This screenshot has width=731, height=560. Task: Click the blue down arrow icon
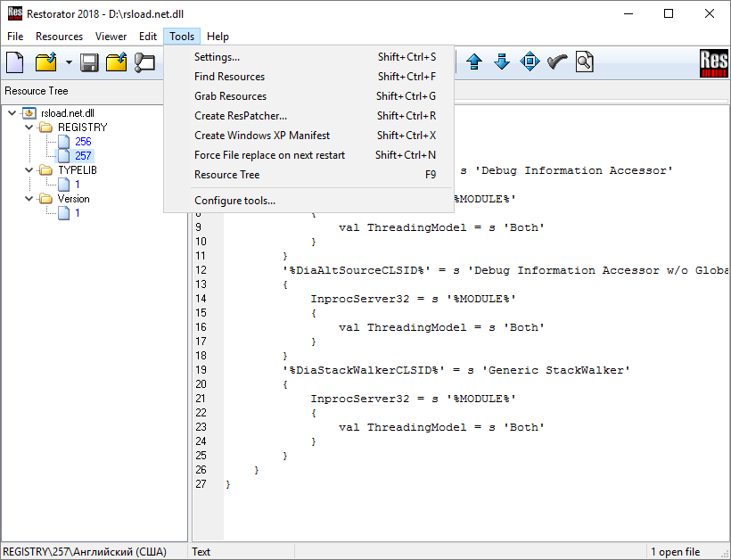click(x=502, y=62)
